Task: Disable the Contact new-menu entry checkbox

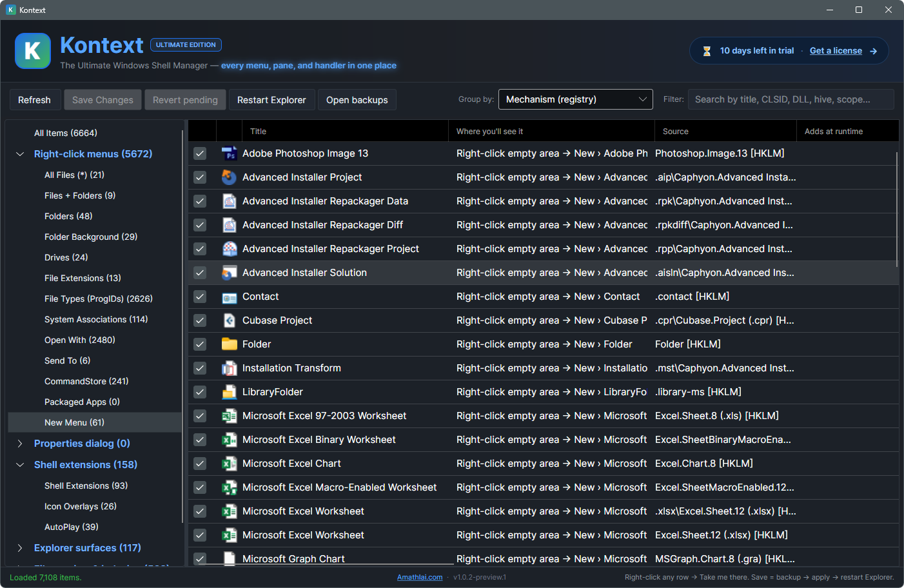Action: click(x=200, y=297)
